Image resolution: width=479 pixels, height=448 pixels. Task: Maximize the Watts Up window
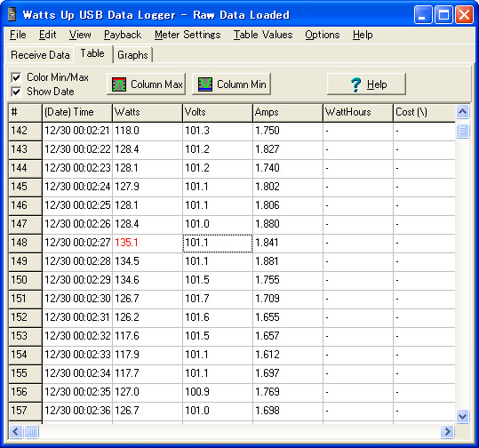[443, 15]
